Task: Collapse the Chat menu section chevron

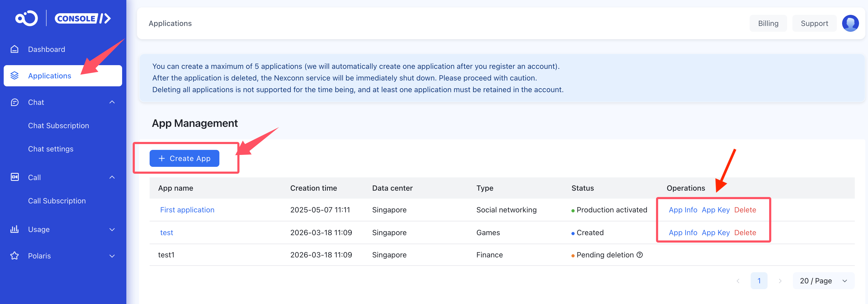Action: [x=112, y=102]
